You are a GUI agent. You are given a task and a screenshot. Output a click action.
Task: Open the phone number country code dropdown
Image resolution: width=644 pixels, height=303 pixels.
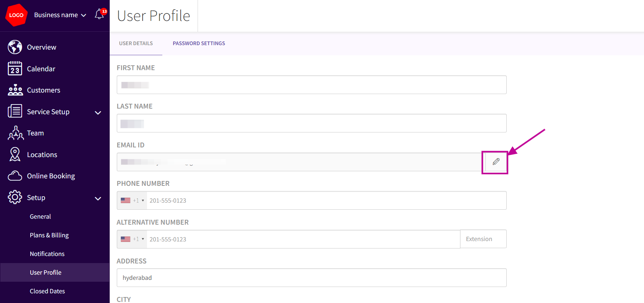coord(132,200)
